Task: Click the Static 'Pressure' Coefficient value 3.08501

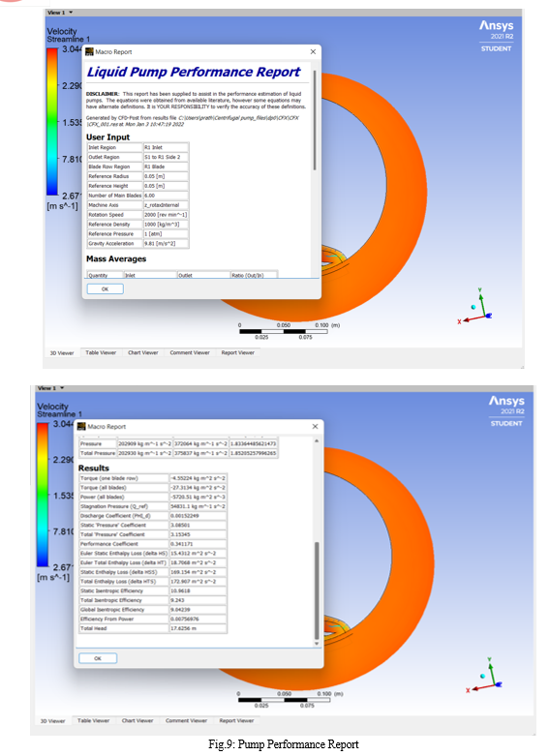Action: [198, 525]
